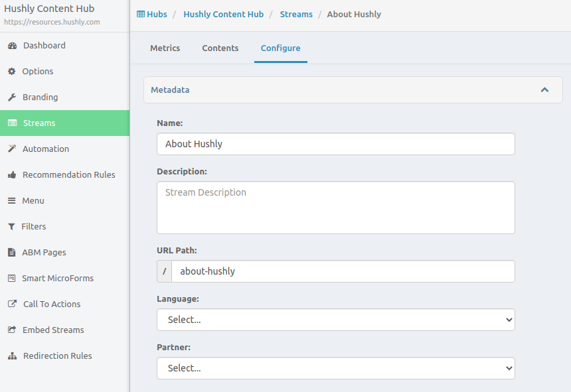Image resolution: width=571 pixels, height=392 pixels.
Task: Click the Smart MicroForms icon
Action: point(12,278)
